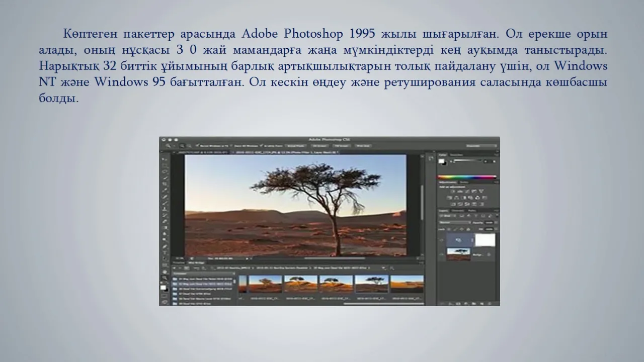This screenshot has width=644, height=362.
Task: Click the Fill Screen button
Action: [342, 146]
